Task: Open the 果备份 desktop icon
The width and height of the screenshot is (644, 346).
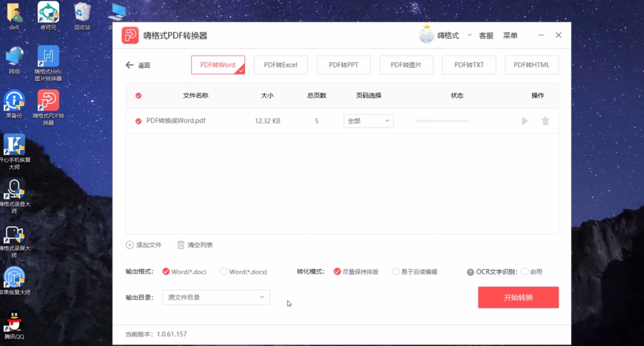Action: [x=14, y=105]
